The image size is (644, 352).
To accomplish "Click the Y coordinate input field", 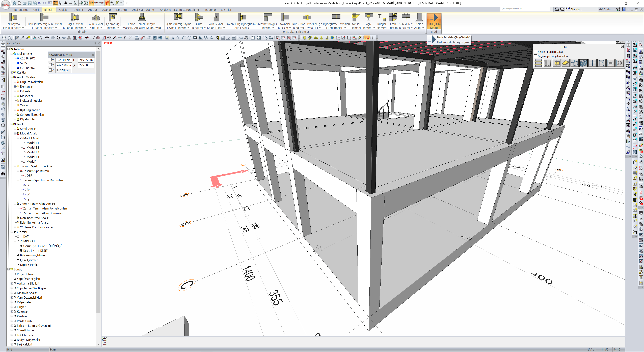I will coord(64,65).
